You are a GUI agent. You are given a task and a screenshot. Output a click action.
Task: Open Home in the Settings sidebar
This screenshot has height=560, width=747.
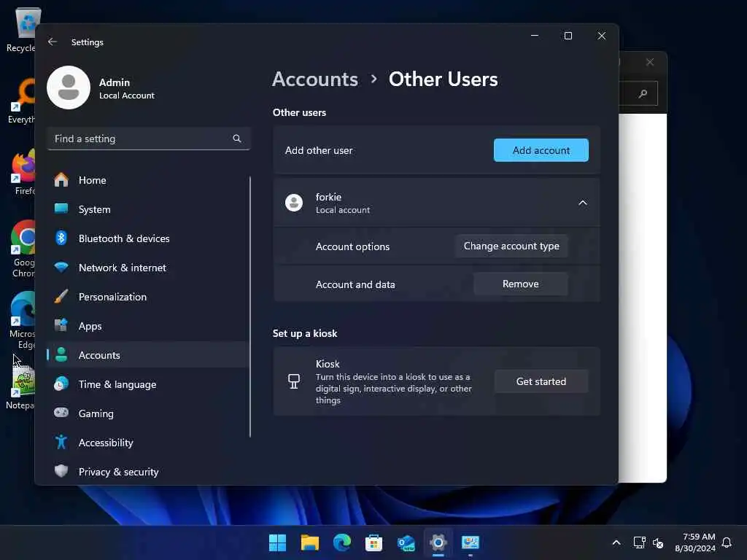[x=147, y=180]
